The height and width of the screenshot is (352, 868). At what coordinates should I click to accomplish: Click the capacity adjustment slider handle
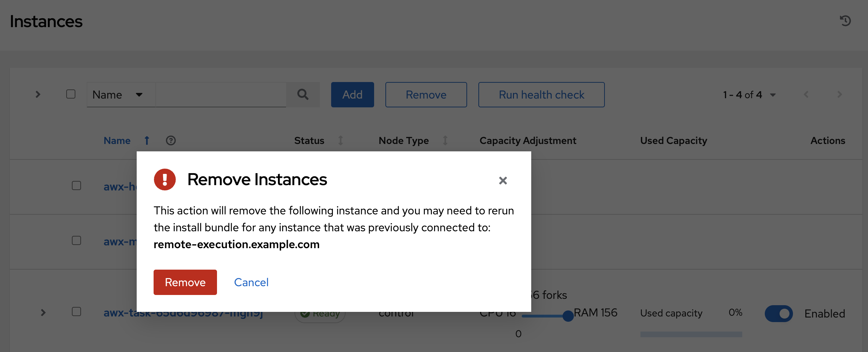coord(568,316)
